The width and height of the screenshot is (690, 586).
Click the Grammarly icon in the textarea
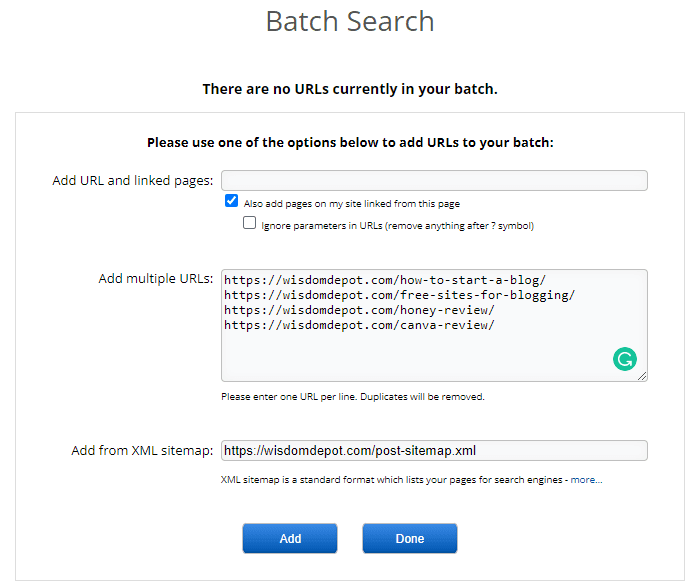pos(624,359)
